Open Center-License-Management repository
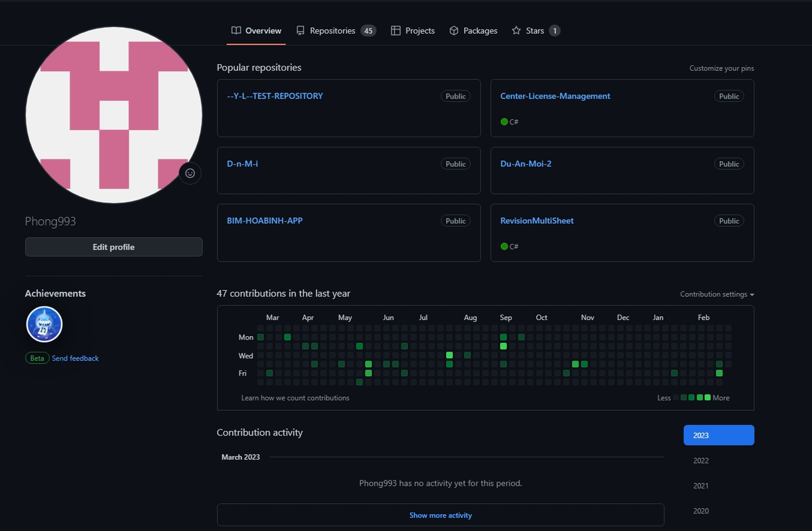The image size is (812, 531). (x=555, y=96)
